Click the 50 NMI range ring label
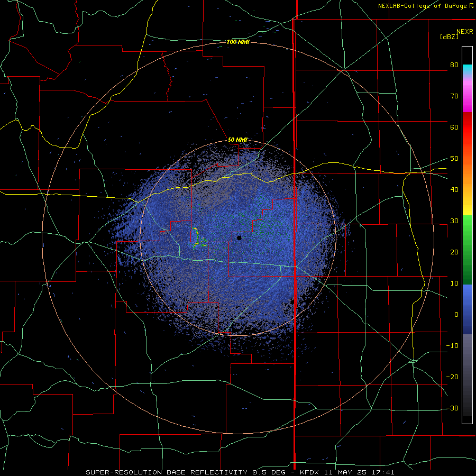The height and width of the screenshot is (476, 476). [x=237, y=140]
